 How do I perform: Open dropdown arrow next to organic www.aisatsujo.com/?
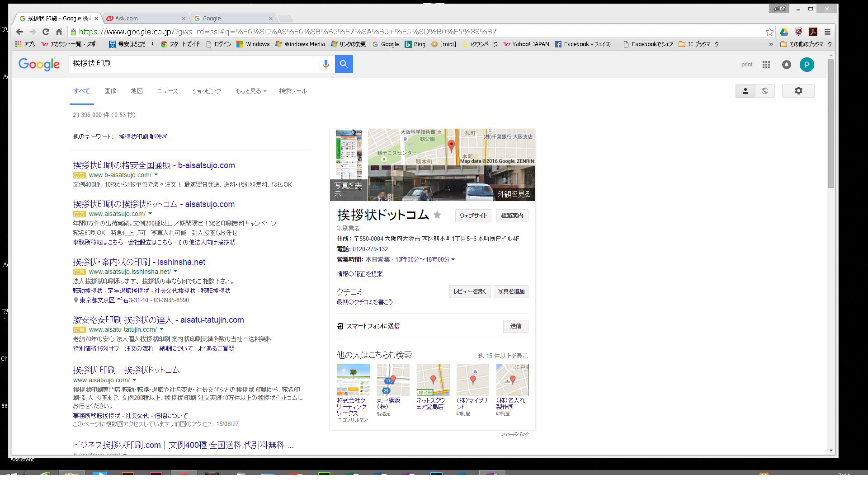click(x=134, y=380)
